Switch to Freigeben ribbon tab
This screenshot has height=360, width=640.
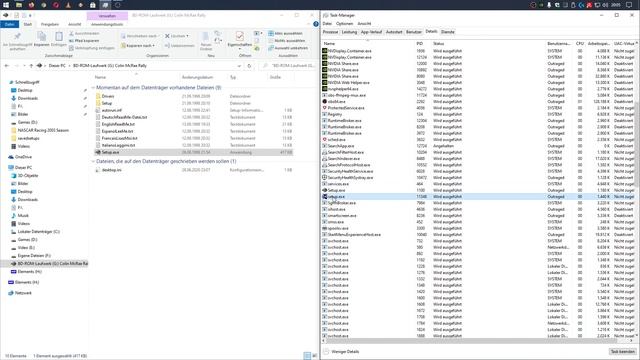coord(50,24)
